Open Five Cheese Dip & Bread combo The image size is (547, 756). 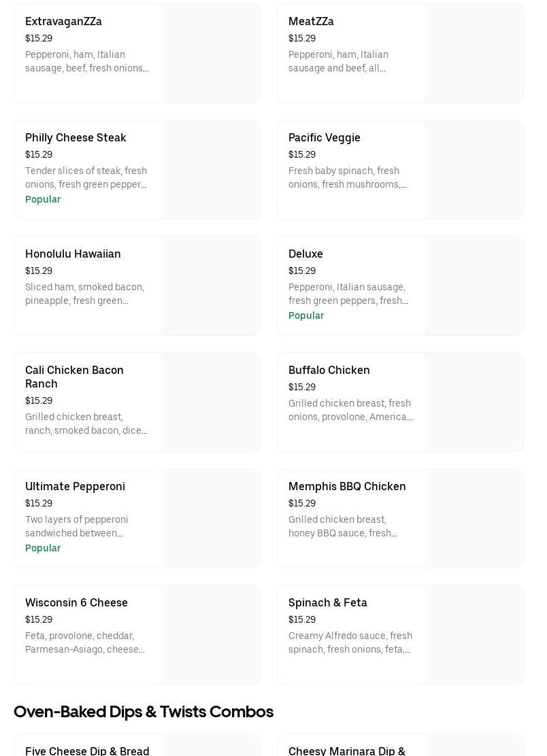(x=87, y=751)
